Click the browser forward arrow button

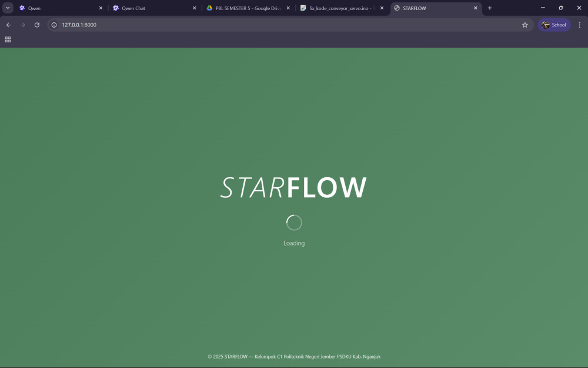click(x=22, y=25)
